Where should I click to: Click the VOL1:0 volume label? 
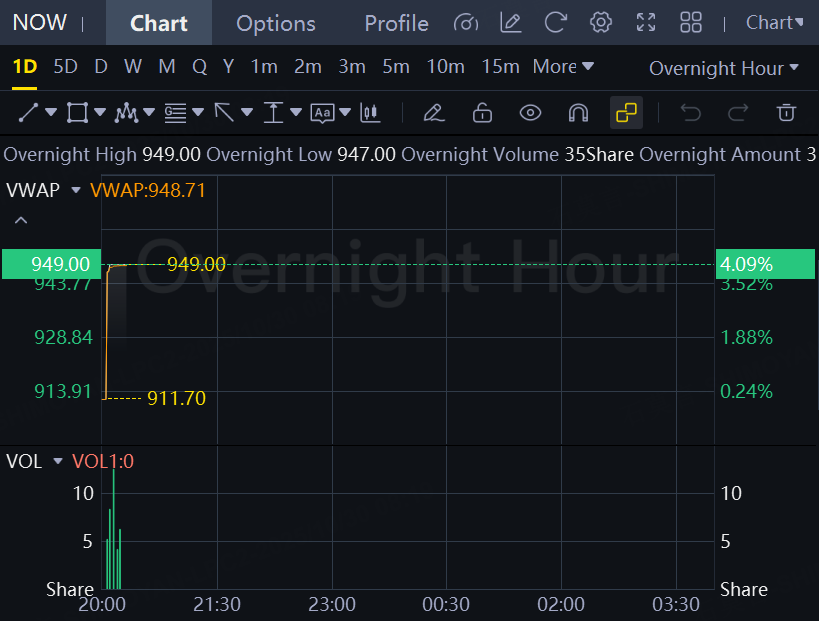(103, 461)
